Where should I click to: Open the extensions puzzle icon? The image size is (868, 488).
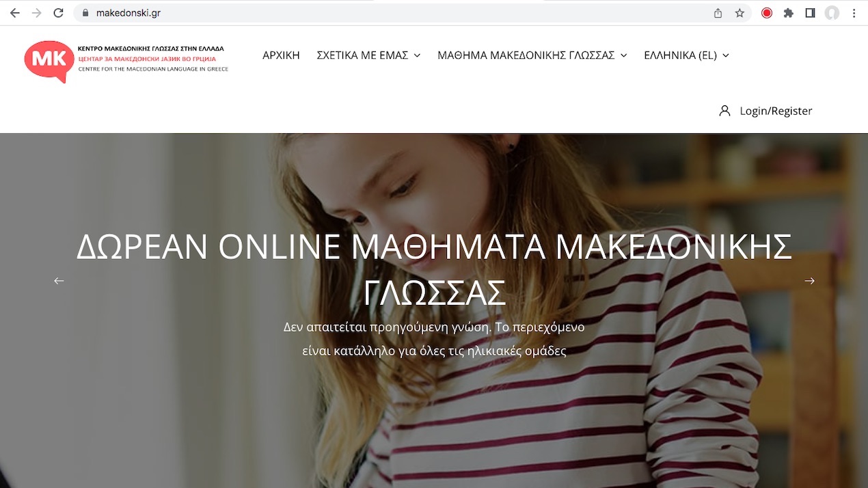point(789,13)
